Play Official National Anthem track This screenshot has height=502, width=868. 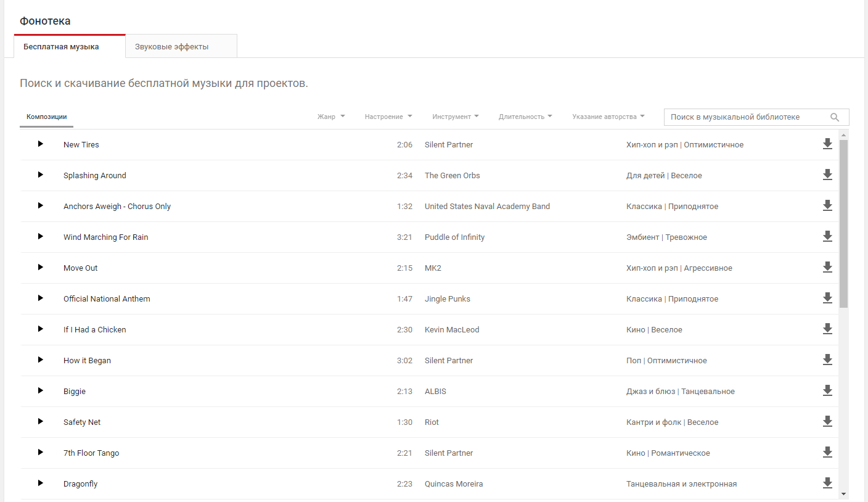tap(41, 298)
